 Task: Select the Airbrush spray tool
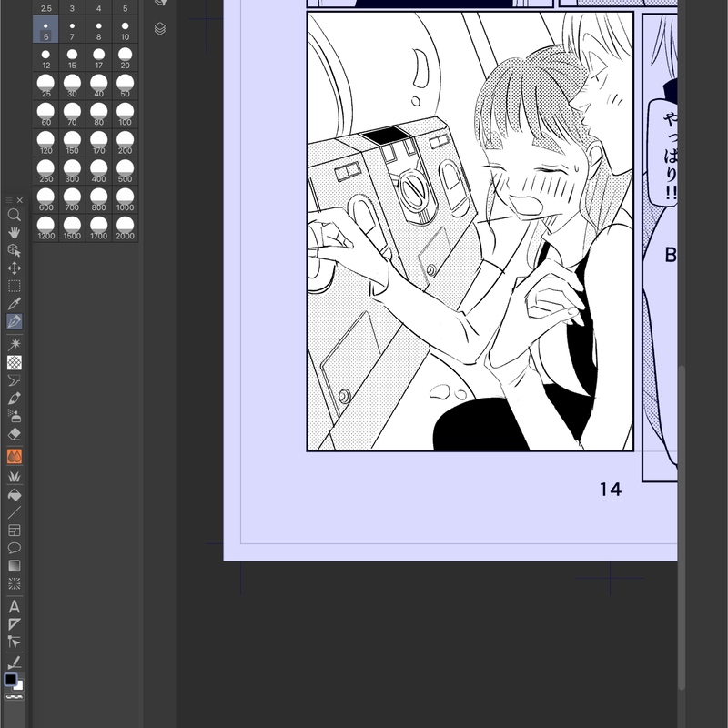pos(15,416)
